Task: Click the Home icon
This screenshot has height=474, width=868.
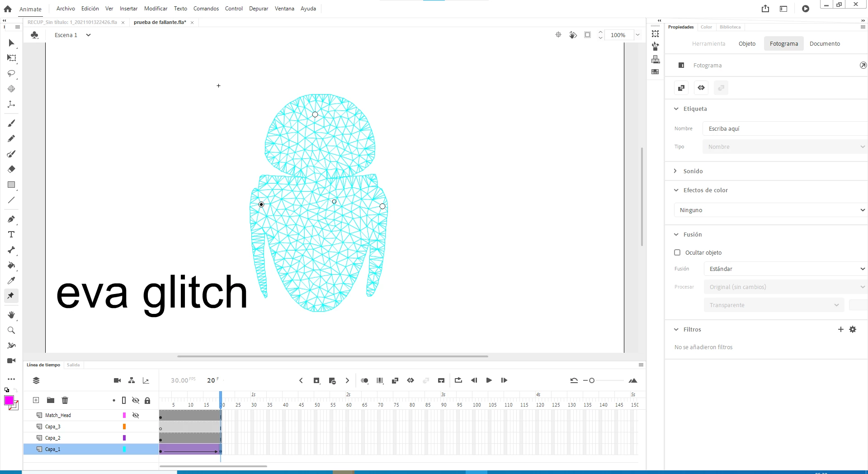Action: (x=8, y=9)
